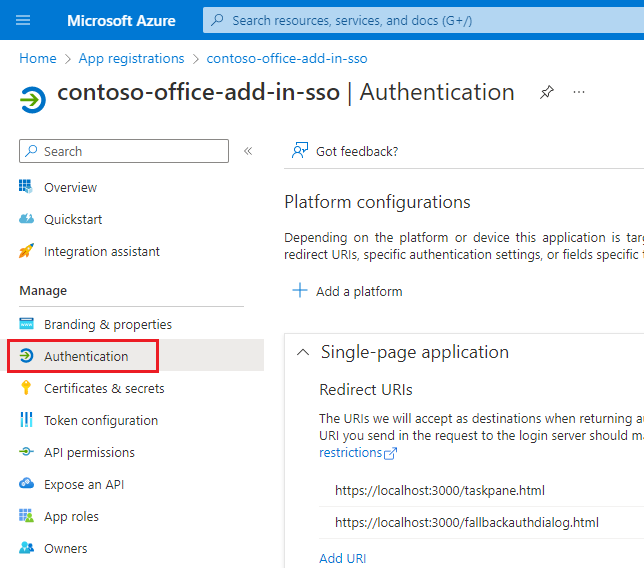Open API permissions in the Manage menu
644x568 pixels.
(x=89, y=452)
